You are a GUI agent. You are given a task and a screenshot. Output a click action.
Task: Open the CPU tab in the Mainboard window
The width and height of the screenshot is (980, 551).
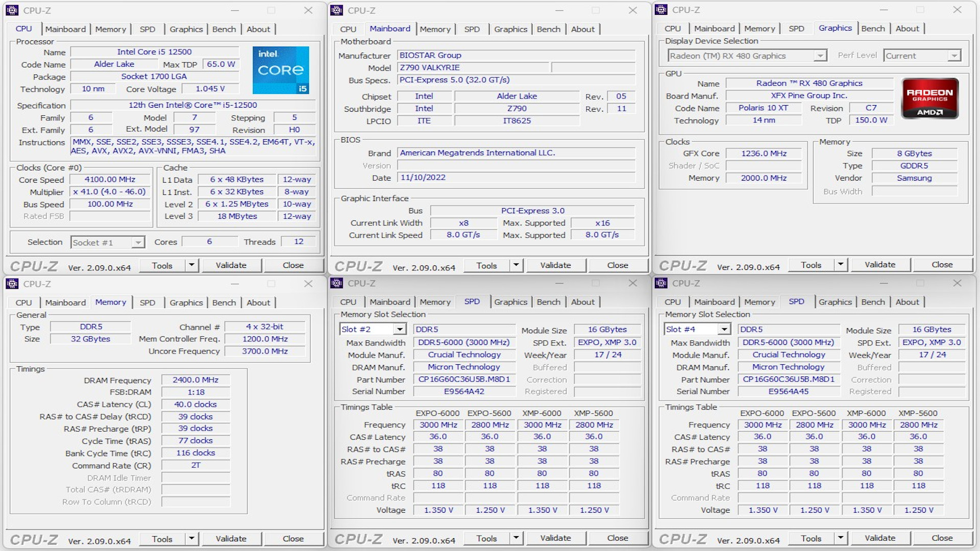pyautogui.click(x=348, y=29)
